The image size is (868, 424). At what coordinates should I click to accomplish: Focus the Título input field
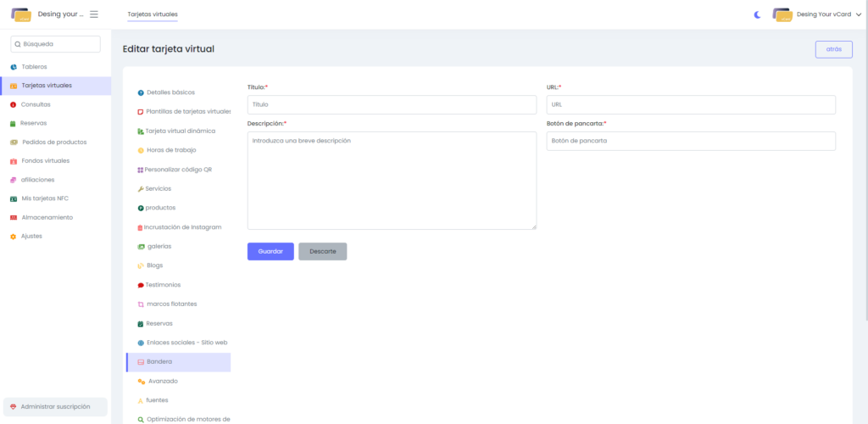click(392, 104)
